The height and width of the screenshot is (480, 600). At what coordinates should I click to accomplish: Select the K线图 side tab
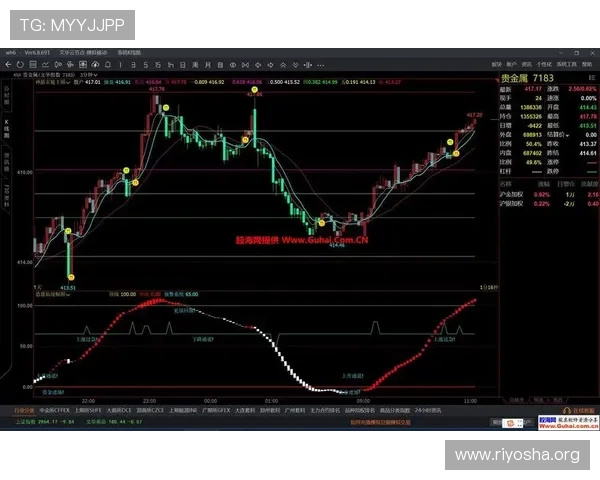point(4,121)
